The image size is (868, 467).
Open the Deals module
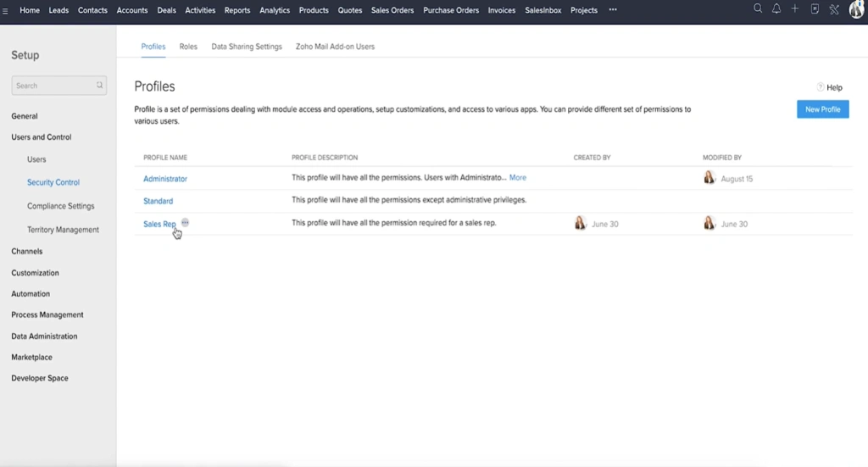point(167,10)
